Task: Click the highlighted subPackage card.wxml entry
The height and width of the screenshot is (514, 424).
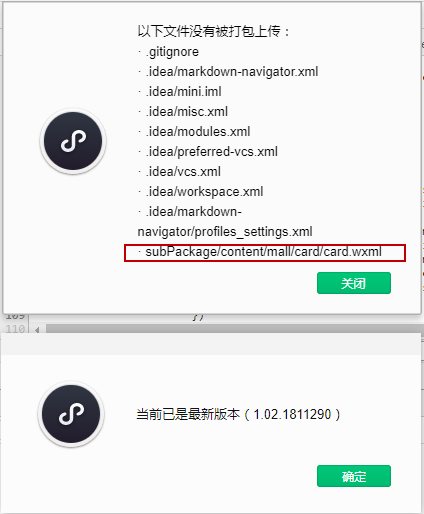Action: [x=265, y=253]
